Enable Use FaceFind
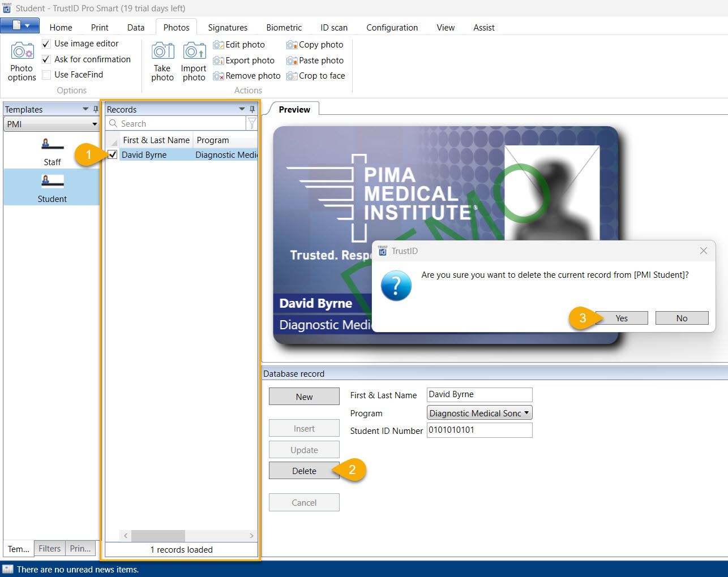728x577 pixels. click(x=45, y=74)
